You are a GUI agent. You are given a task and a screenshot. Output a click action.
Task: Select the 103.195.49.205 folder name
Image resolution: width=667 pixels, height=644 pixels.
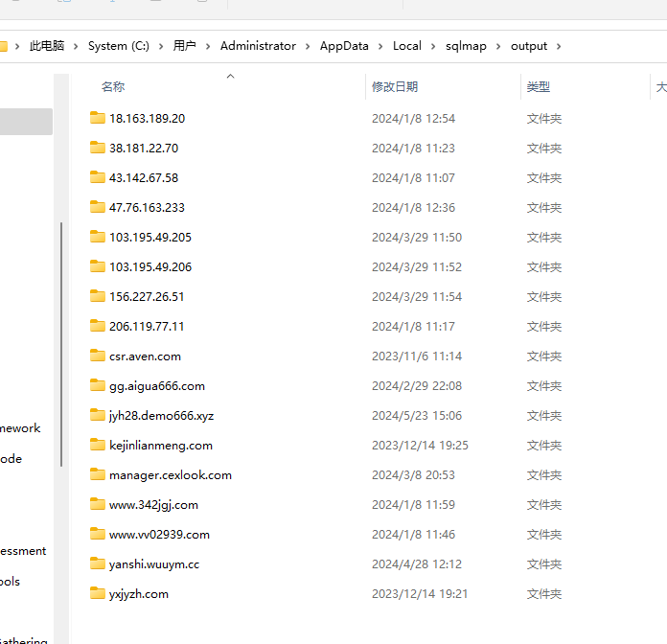click(x=150, y=238)
